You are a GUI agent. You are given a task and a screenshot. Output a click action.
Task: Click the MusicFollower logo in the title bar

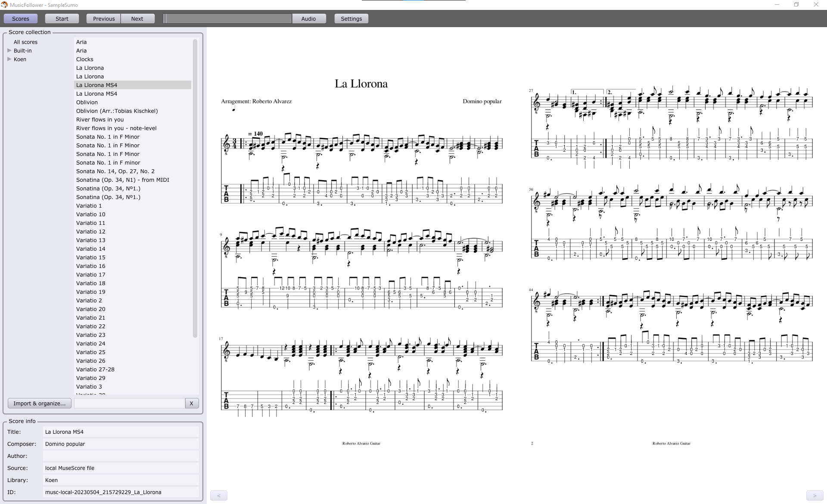(x=5, y=5)
